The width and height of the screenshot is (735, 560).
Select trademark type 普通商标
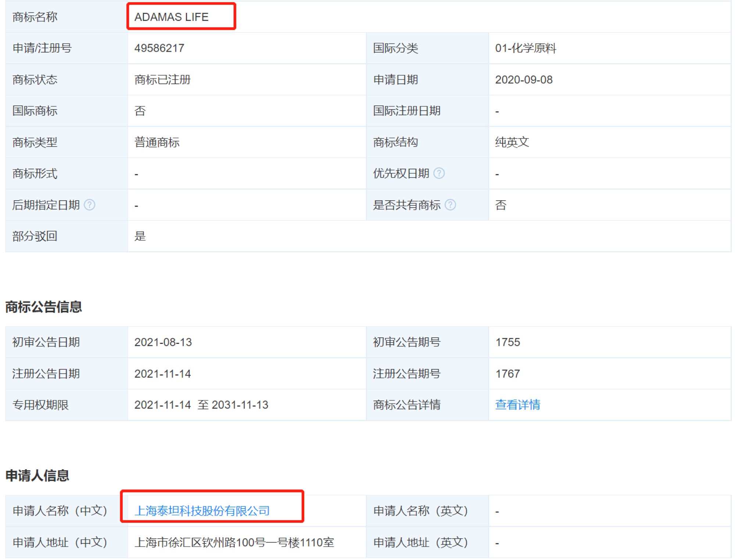click(157, 142)
